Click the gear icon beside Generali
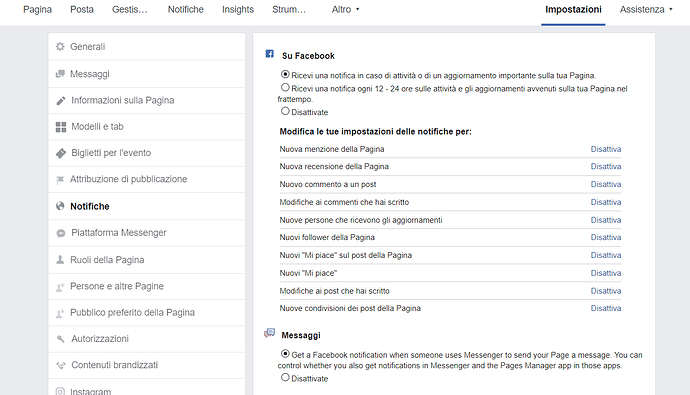690x395 pixels. point(60,47)
